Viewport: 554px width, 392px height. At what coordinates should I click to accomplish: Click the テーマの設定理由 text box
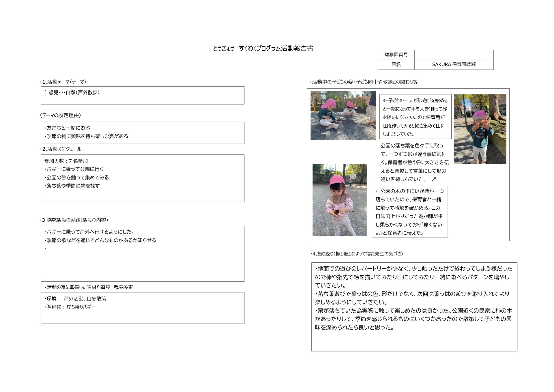[x=142, y=133]
